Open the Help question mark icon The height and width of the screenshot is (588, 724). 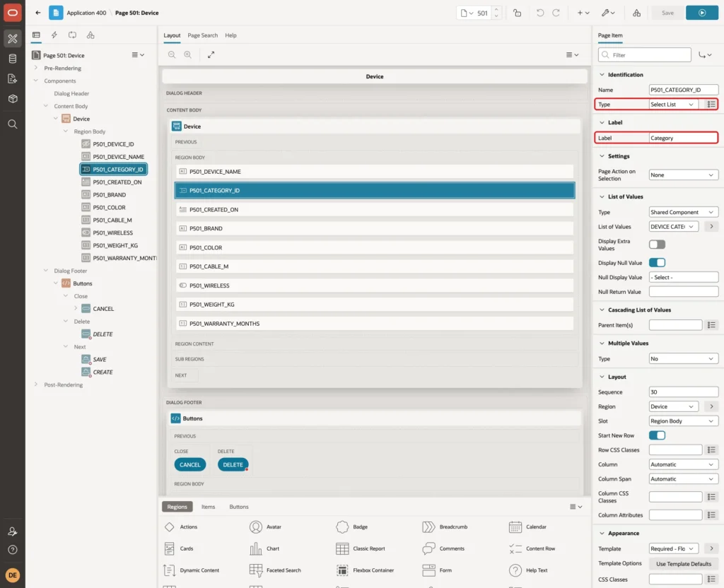13,550
